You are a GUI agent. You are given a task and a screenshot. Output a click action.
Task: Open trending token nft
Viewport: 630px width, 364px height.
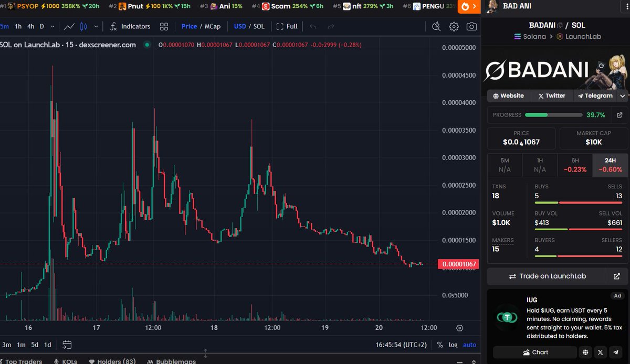click(x=363, y=6)
